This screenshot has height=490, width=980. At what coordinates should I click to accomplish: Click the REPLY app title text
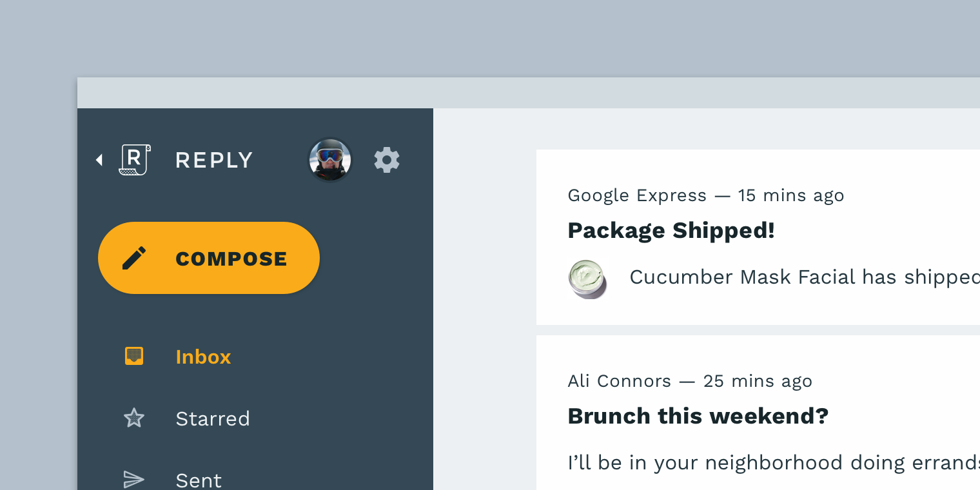click(x=214, y=161)
